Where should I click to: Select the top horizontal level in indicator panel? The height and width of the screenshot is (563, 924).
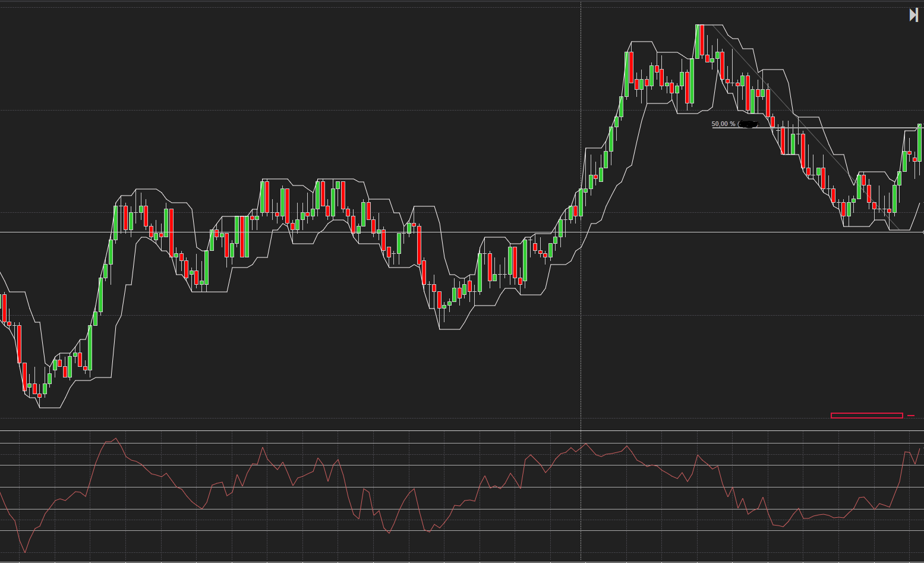click(x=462, y=443)
